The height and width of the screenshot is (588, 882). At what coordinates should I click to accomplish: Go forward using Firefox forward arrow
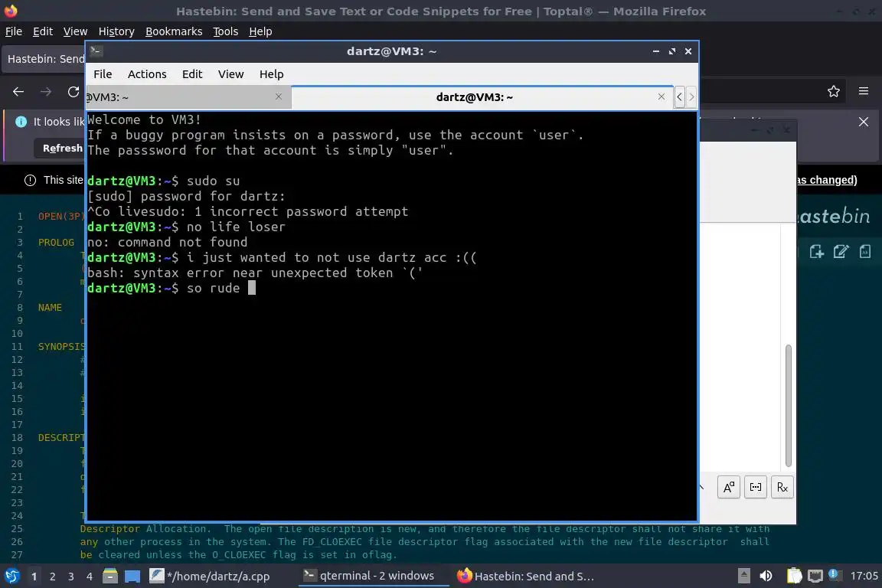click(46, 91)
